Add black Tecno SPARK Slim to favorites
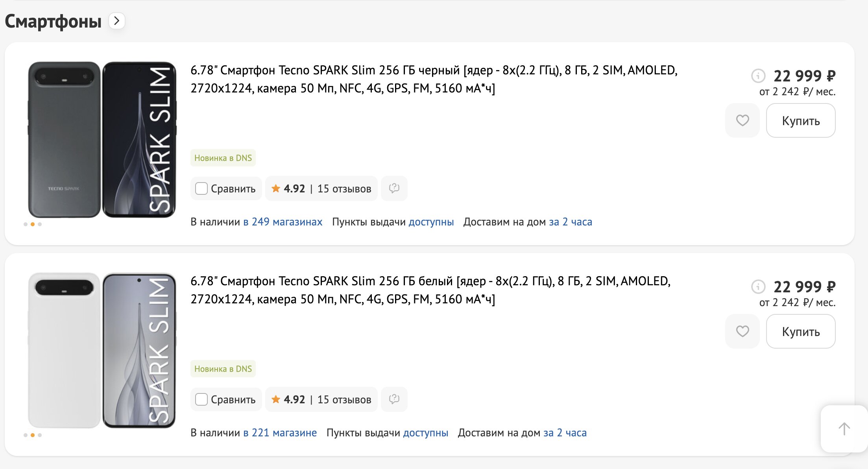868x469 pixels. 742,120
